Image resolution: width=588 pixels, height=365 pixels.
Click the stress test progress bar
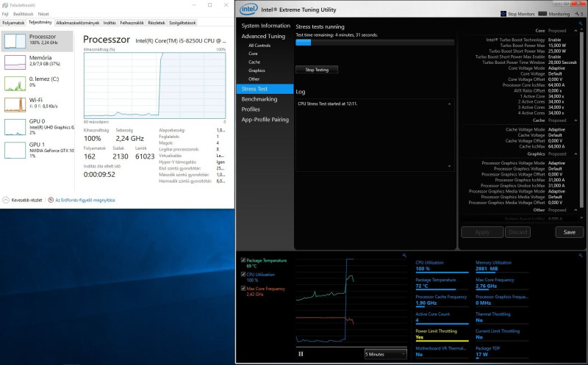tap(375, 43)
